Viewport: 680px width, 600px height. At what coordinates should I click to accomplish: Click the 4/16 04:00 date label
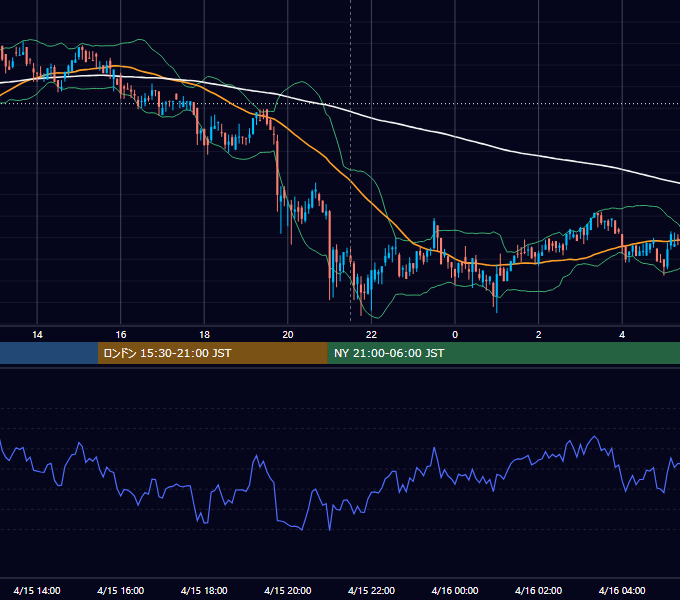pyautogui.click(x=622, y=590)
